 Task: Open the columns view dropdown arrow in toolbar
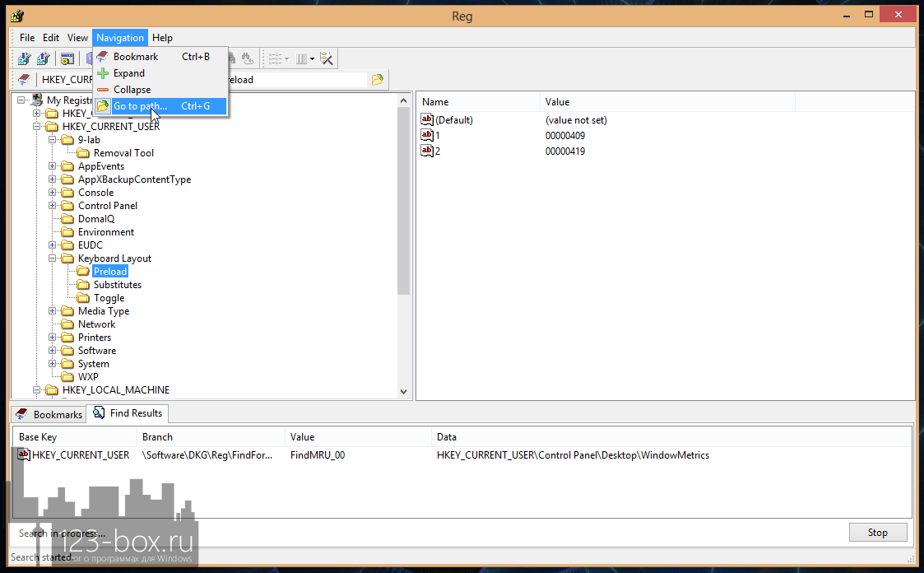click(x=312, y=58)
